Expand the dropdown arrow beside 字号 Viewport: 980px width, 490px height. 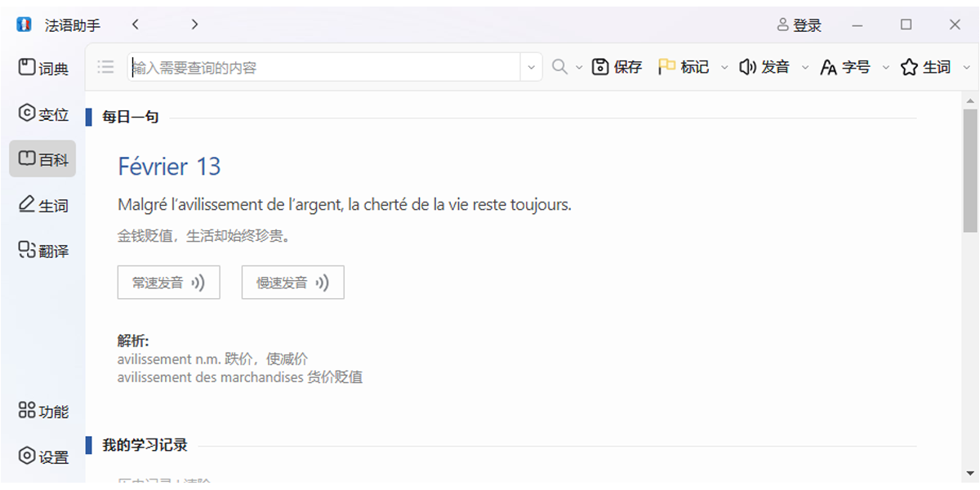click(885, 68)
